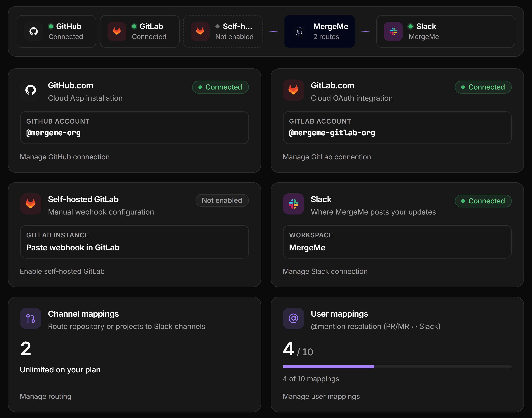Click the Manual webhook configuration text
Image resolution: width=532 pixels, height=418 pixels.
pos(101,212)
